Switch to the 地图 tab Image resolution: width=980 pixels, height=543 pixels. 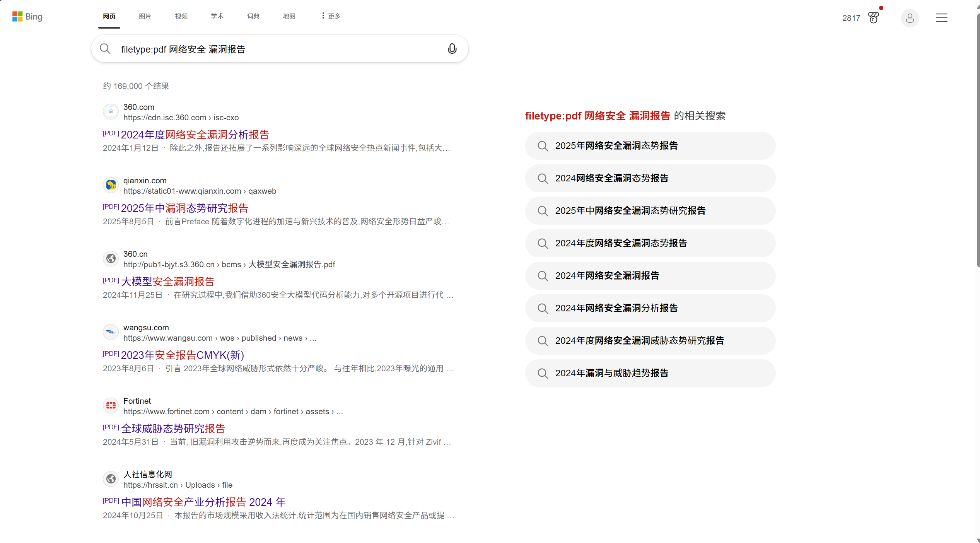(289, 16)
